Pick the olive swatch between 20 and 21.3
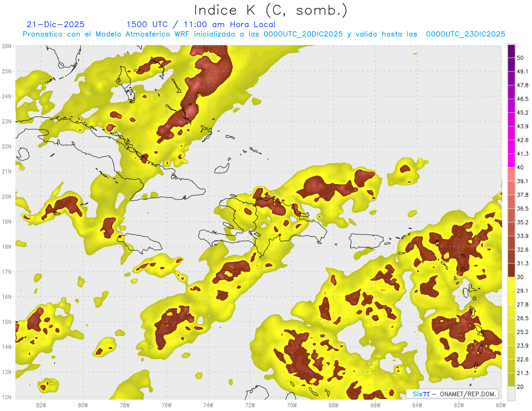The image size is (532, 411). 511,380
